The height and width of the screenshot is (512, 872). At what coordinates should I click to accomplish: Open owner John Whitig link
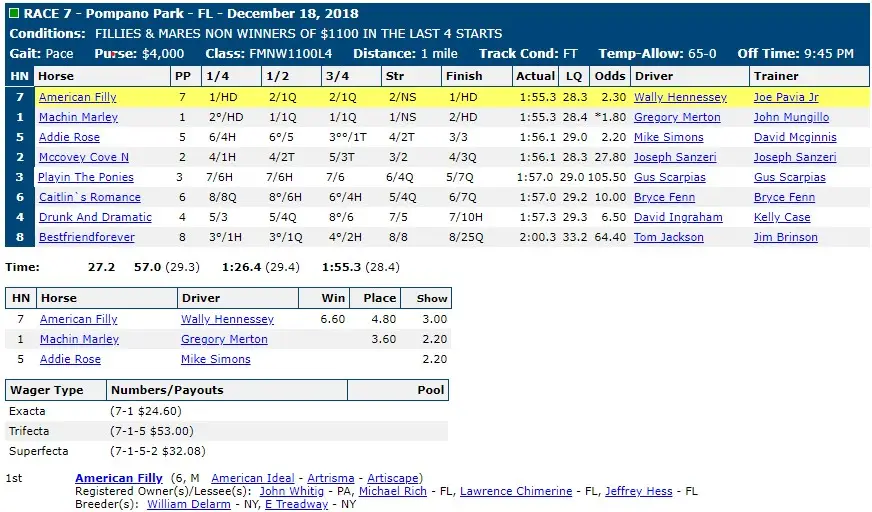click(x=291, y=491)
